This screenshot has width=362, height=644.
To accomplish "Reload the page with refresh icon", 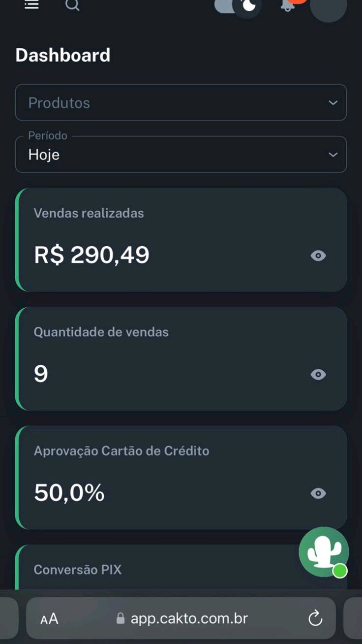I will point(315,618).
